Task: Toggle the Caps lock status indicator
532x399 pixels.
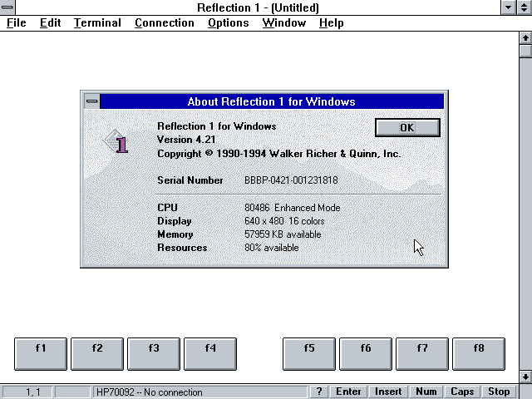Action: [462, 392]
